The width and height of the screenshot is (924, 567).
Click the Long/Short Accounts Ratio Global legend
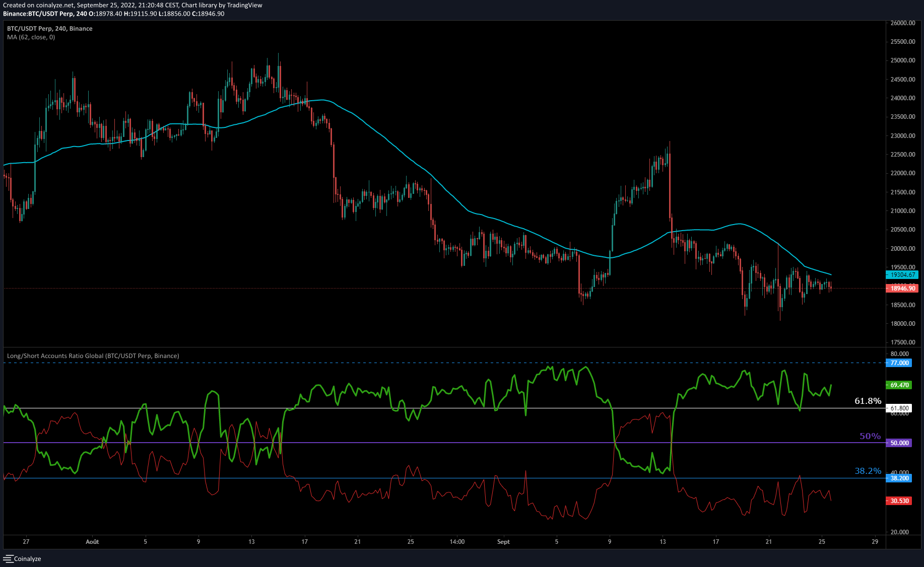pos(93,356)
